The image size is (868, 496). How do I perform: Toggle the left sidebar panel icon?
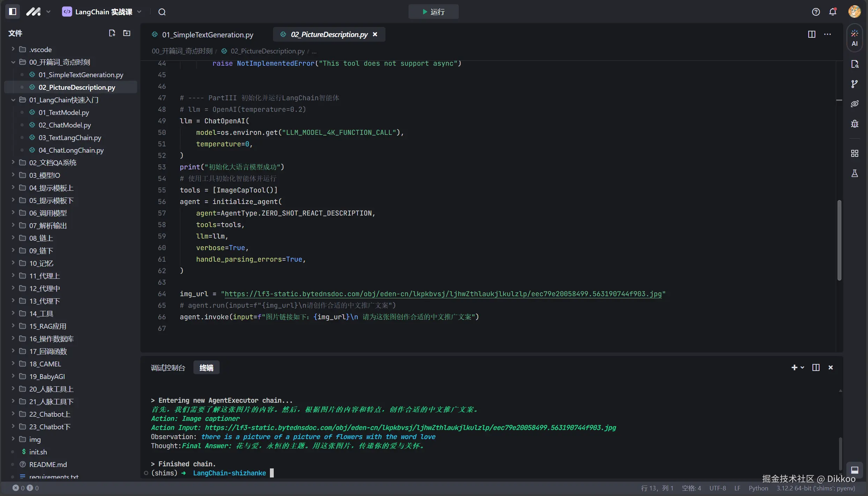click(13, 12)
